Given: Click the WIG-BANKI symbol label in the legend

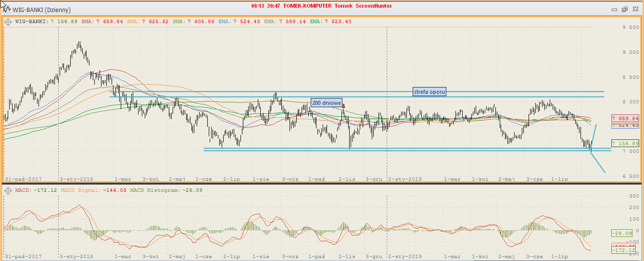Looking at the screenshot, I should (x=31, y=22).
